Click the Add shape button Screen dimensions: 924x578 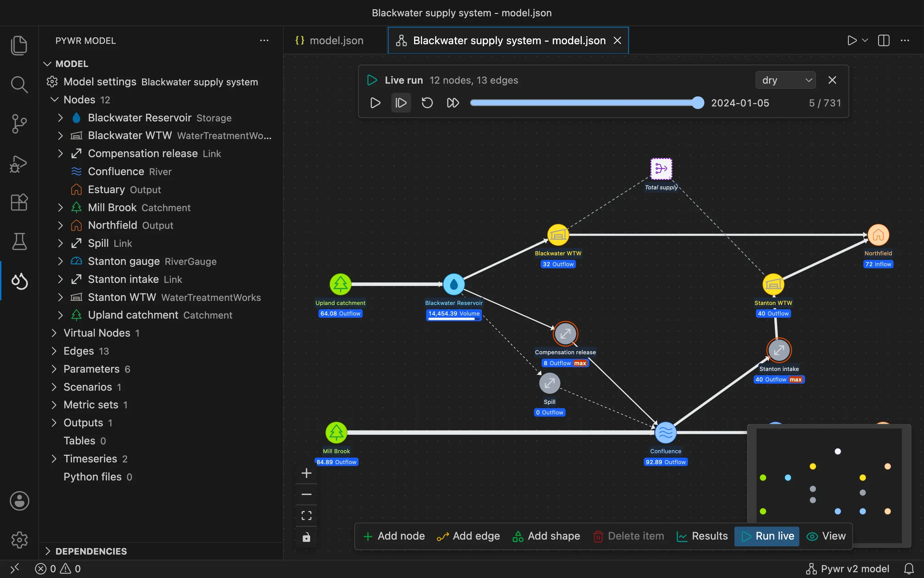pos(546,536)
